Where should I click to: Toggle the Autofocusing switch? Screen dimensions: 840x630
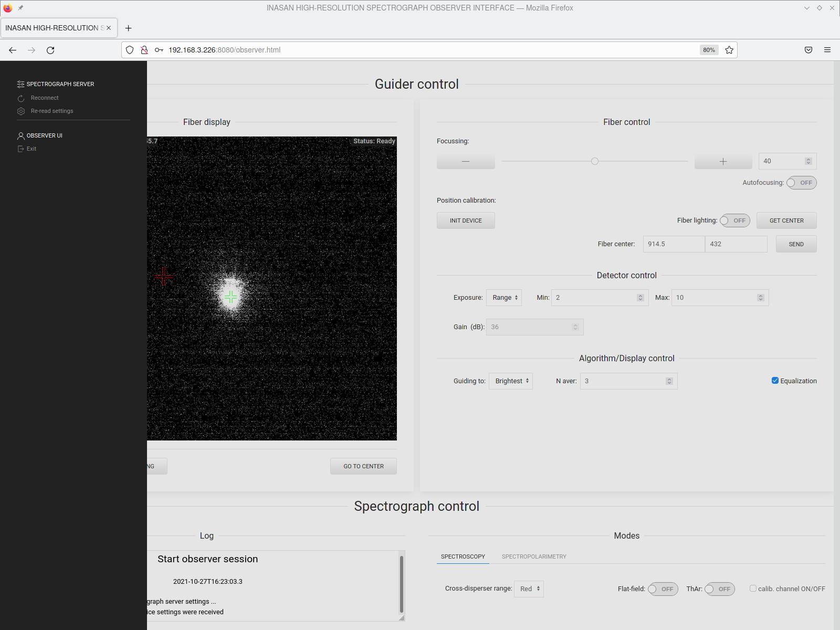click(801, 183)
